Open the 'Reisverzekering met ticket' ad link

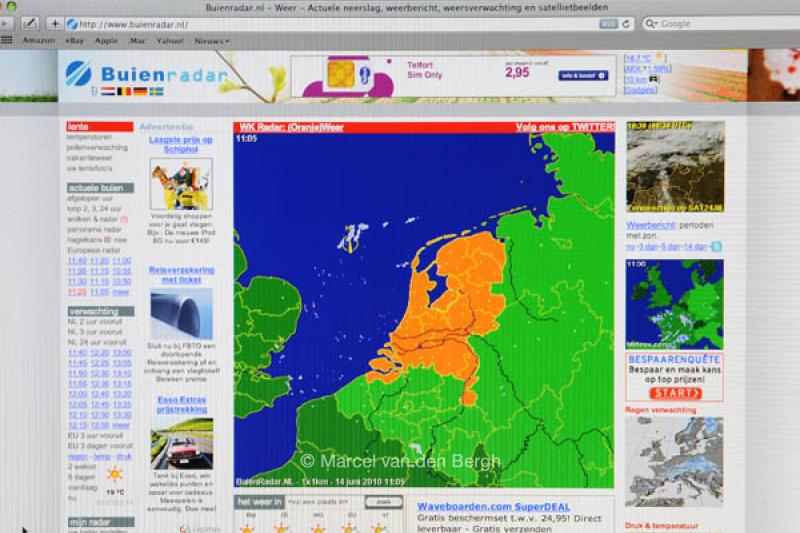pos(181,274)
